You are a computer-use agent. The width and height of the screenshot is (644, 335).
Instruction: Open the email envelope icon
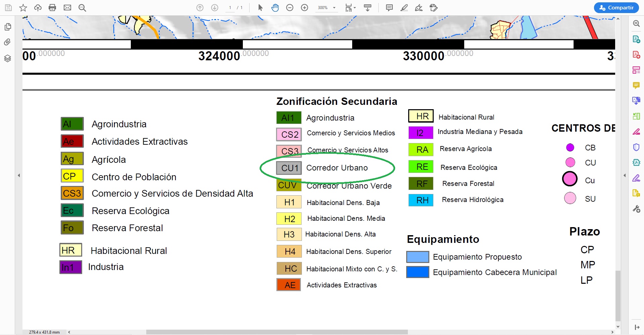pyautogui.click(x=67, y=8)
